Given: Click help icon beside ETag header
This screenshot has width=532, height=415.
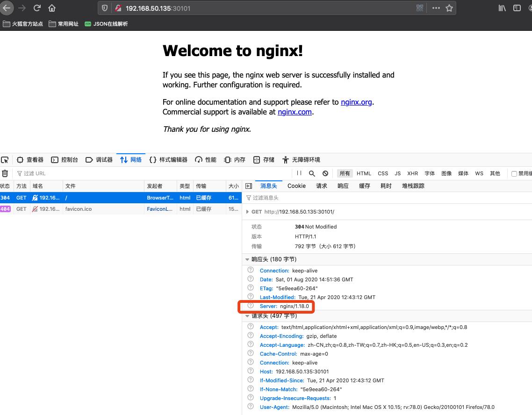Looking at the screenshot, I should click(x=251, y=288).
